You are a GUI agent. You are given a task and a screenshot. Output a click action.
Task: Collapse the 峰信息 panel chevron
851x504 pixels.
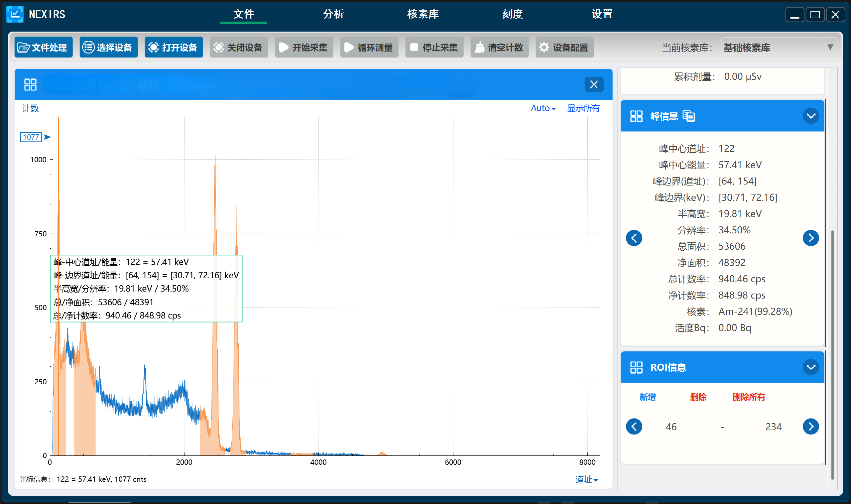[810, 116]
